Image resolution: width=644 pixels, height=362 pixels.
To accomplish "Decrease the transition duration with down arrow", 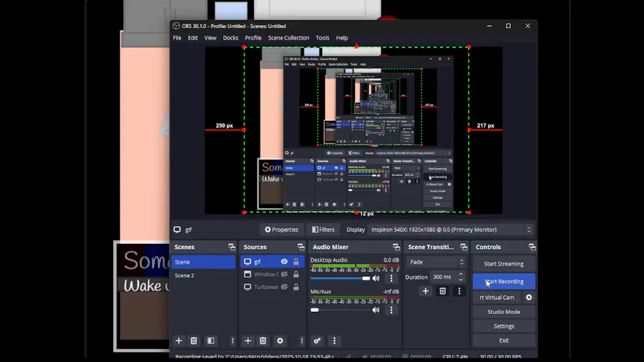I will [x=461, y=280].
